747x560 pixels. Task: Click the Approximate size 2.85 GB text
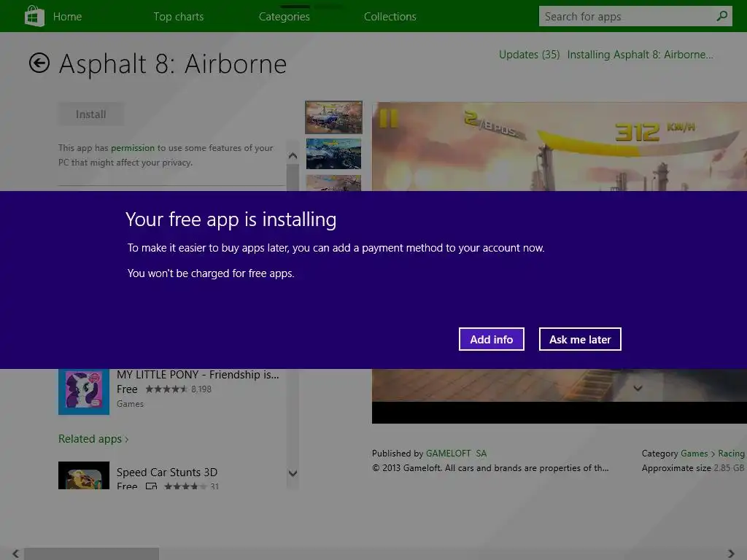pos(693,468)
